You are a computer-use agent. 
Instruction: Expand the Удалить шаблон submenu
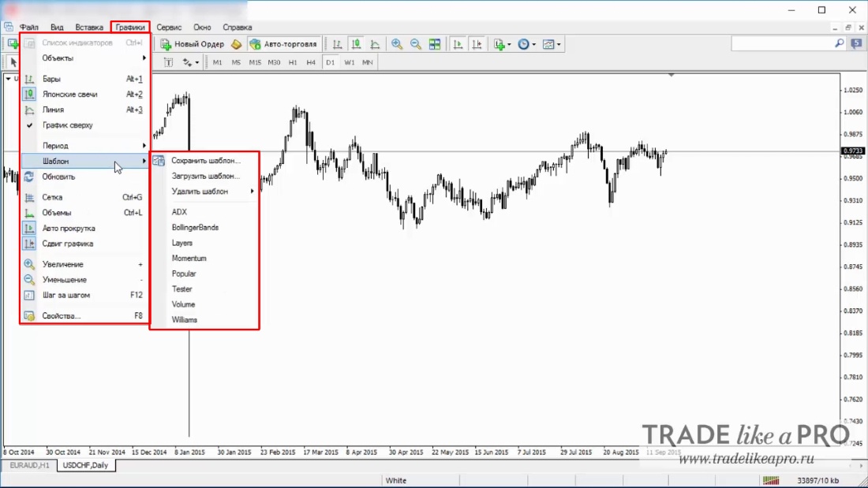click(204, 192)
